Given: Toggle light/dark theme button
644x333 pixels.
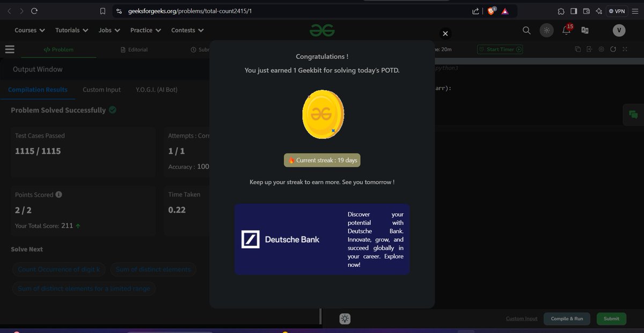Looking at the screenshot, I should (546, 30).
